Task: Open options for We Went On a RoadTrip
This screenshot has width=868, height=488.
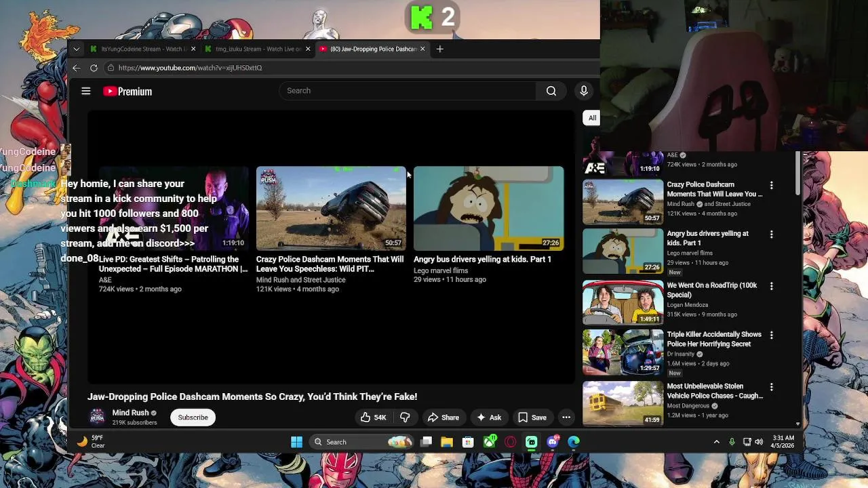Action: (771, 286)
